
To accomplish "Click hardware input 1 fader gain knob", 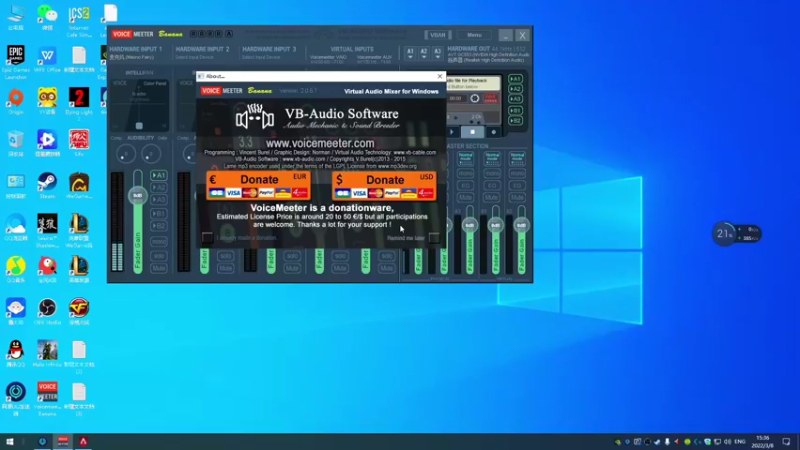I will 137,195.
